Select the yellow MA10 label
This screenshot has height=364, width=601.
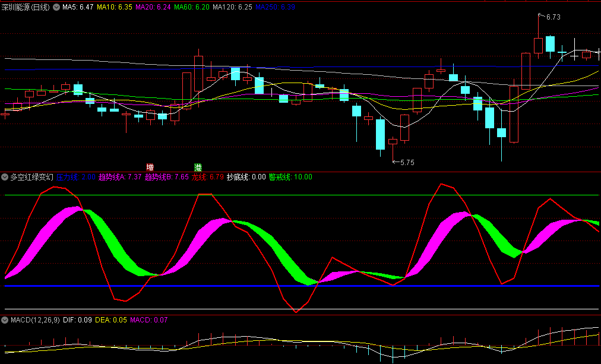(115, 7)
